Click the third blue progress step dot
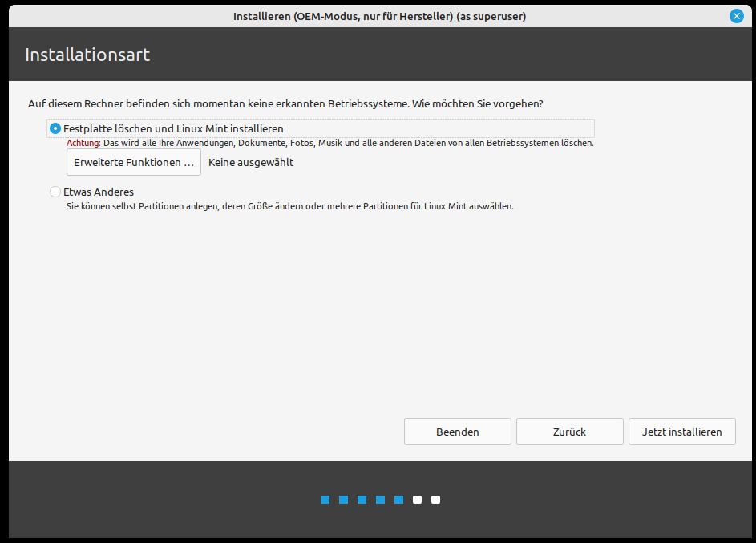Viewport: 756px width, 543px height. (362, 500)
